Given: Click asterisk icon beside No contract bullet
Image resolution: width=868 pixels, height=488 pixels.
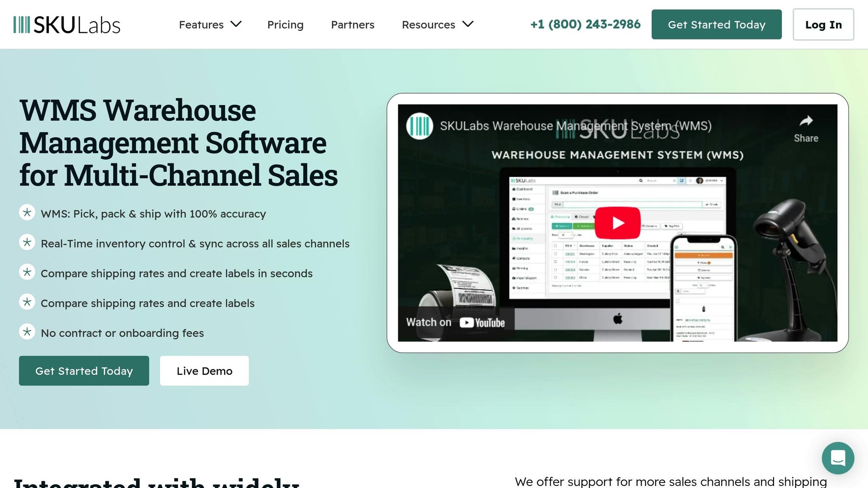Looking at the screenshot, I should pyautogui.click(x=27, y=332).
